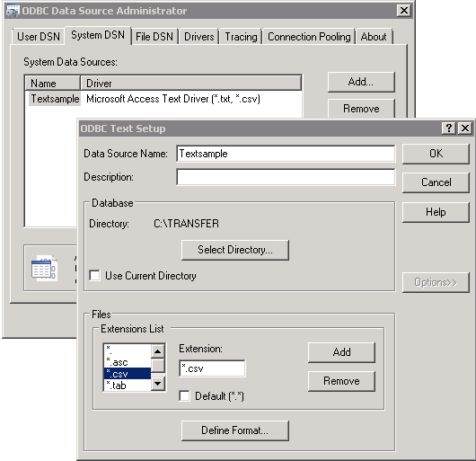Open the Connection Pooling tab

(309, 37)
